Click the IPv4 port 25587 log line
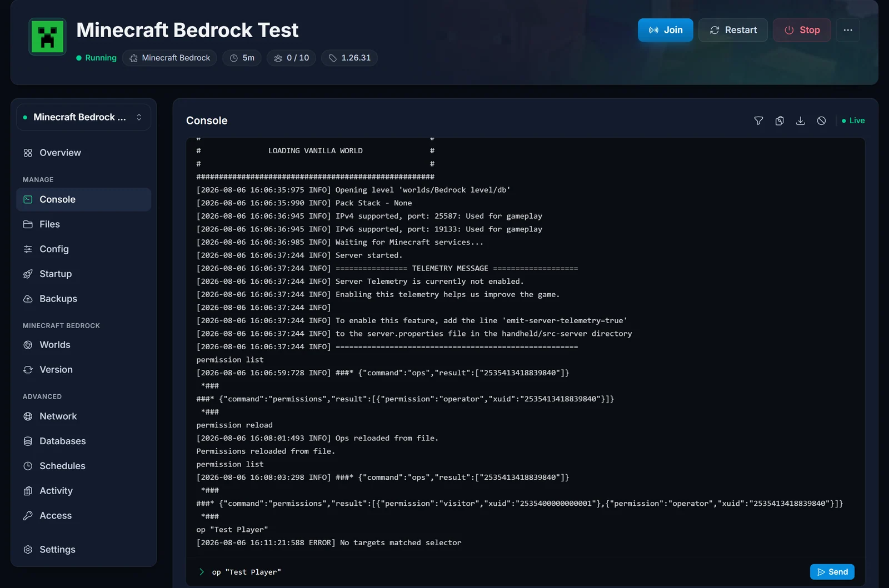 pyautogui.click(x=369, y=217)
